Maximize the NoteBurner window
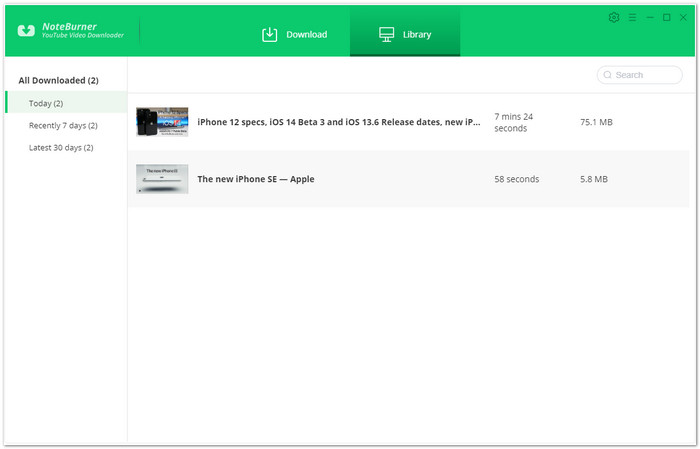Viewport: 700px width, 449px height. point(667,17)
